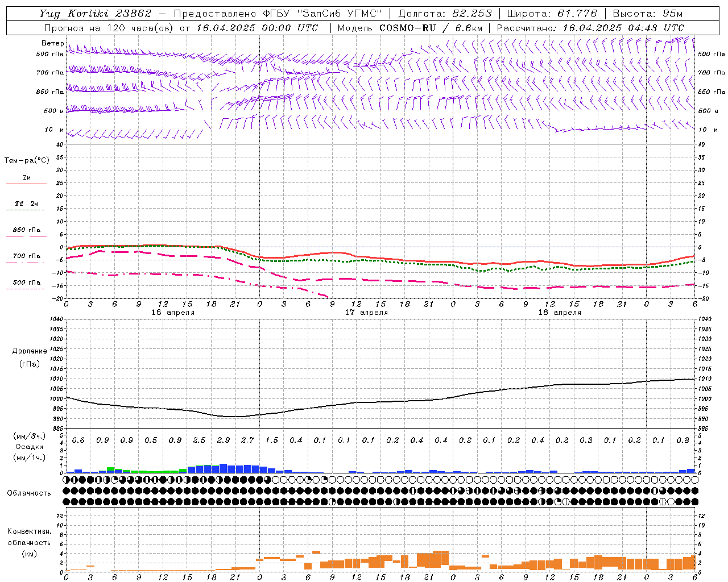Click the forecast start time 16.04.2025 00:00 UTC
The width and height of the screenshot is (728, 582).
pos(257,28)
